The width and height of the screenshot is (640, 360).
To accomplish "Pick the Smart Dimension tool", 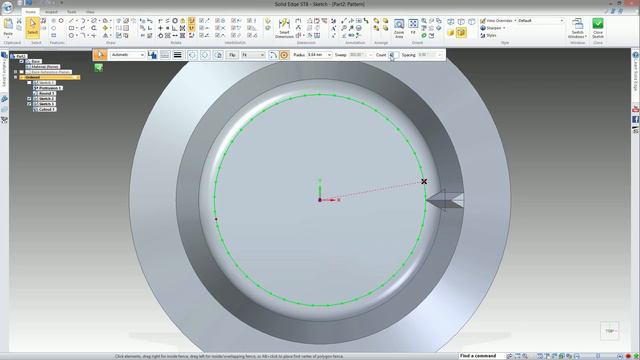I will tap(284, 28).
